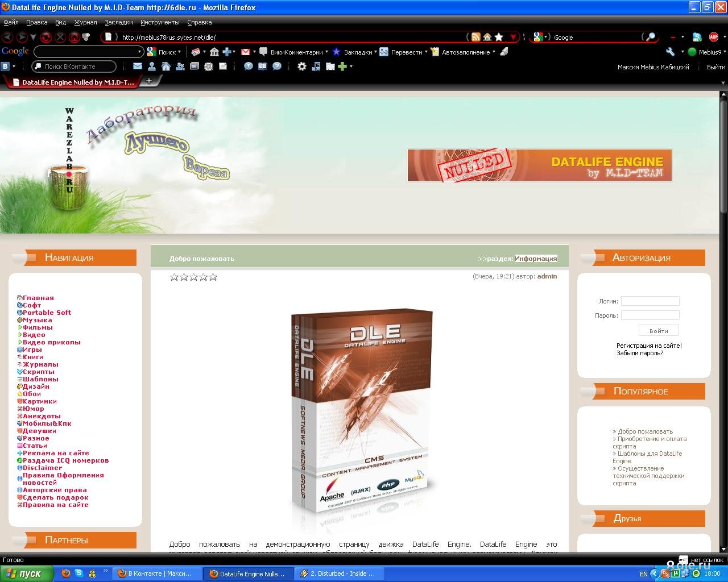This screenshot has width=728, height=582.
Task: Open the Журнал menu
Action: (85, 22)
